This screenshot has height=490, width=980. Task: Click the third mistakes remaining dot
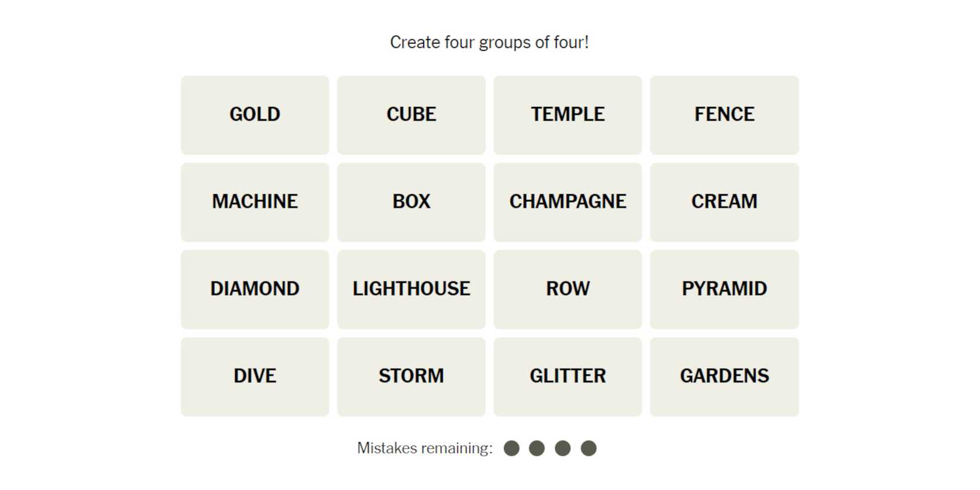point(562,448)
